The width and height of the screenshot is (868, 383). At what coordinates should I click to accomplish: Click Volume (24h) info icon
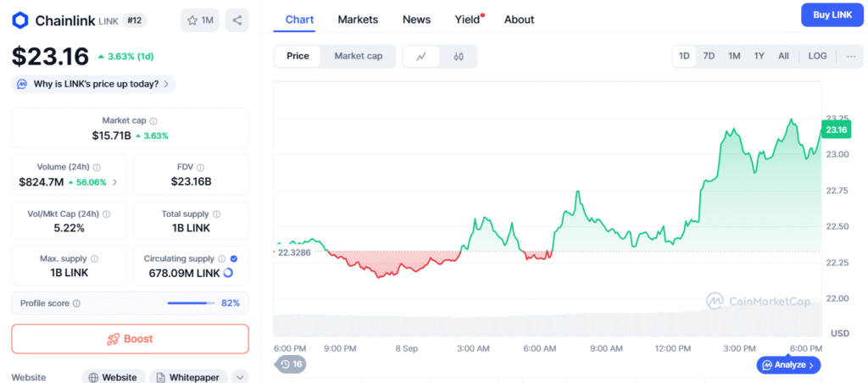coord(97,167)
